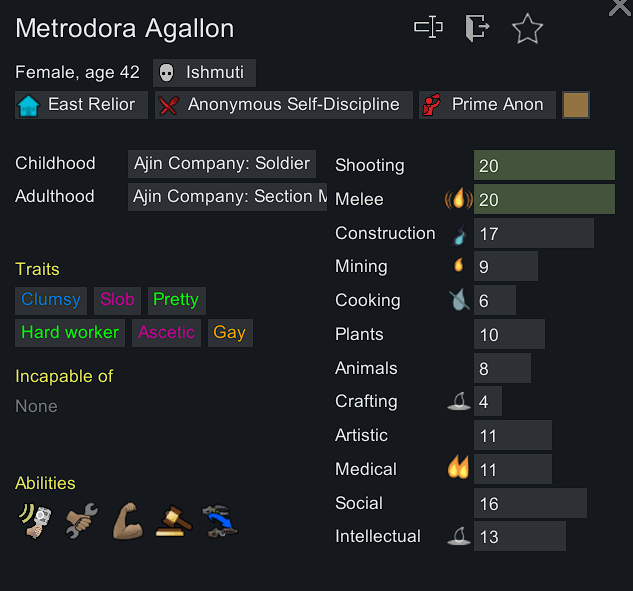Select the hand-with-wrench ability icon

coord(80,520)
